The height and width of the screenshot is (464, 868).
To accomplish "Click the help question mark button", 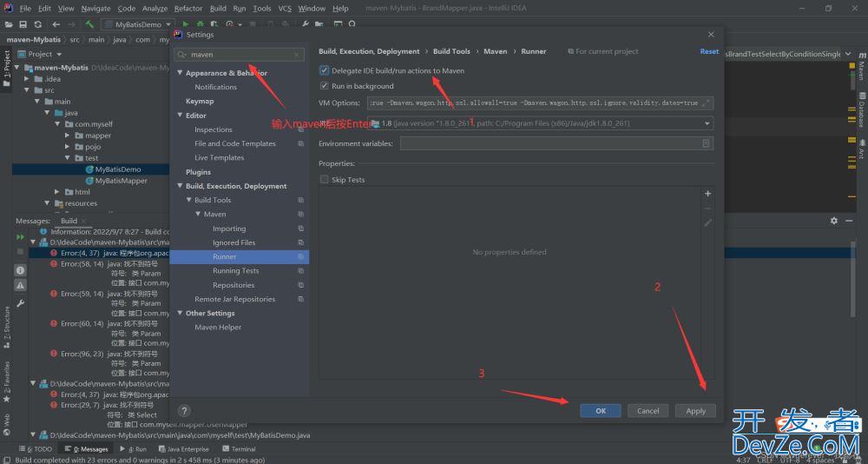I will (184, 411).
